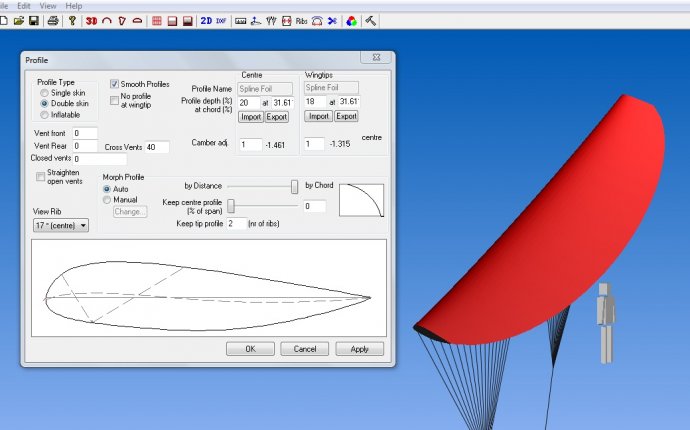Enable No profile at wingtip

[x=114, y=100]
